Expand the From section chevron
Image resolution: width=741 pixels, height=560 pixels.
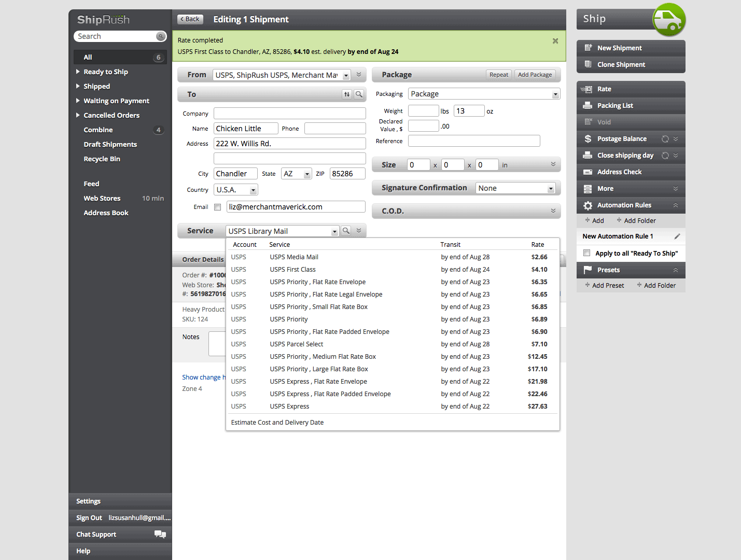pos(359,75)
